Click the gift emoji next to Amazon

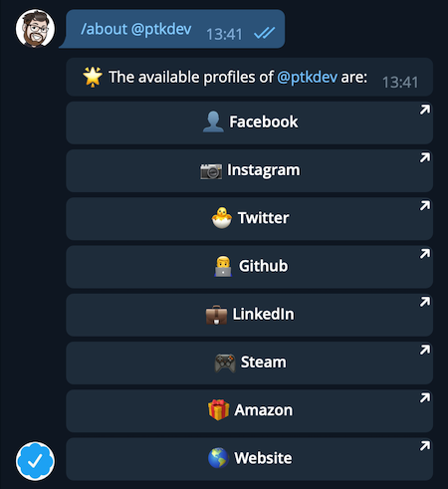218,410
